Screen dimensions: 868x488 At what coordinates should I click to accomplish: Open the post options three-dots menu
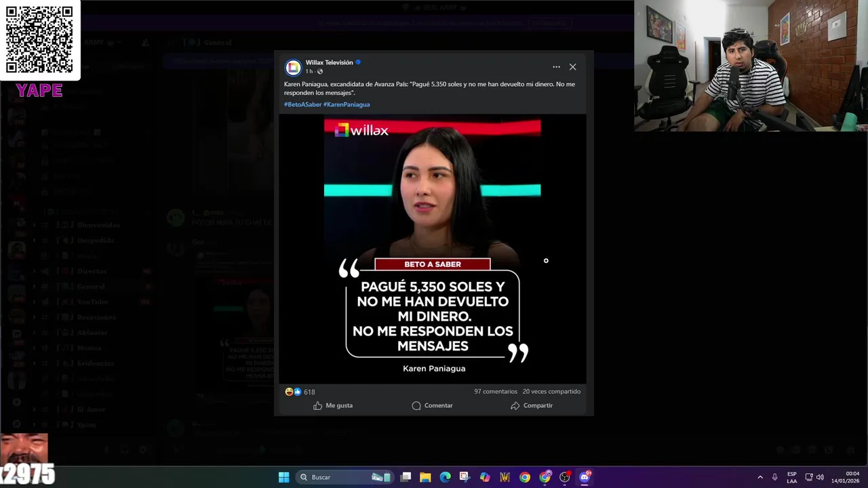[x=556, y=66]
